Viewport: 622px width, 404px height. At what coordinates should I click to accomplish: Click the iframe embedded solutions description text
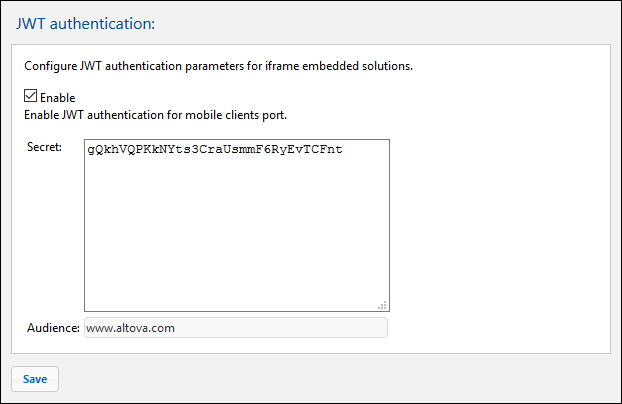[218, 67]
